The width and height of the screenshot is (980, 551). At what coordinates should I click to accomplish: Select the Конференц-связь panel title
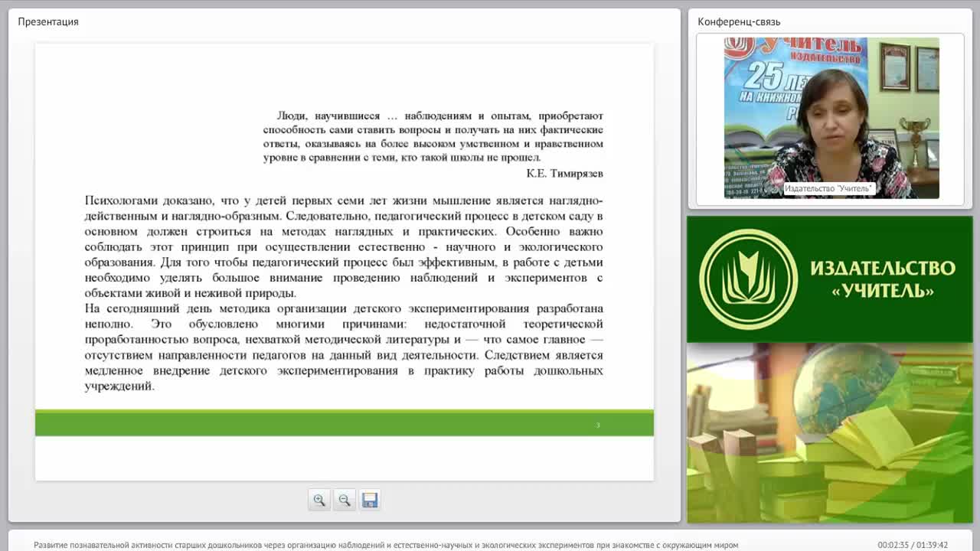[739, 21]
